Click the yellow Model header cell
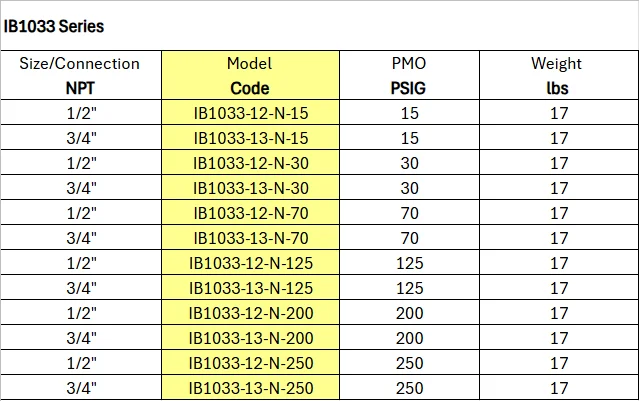The image size is (639, 401). point(250,64)
